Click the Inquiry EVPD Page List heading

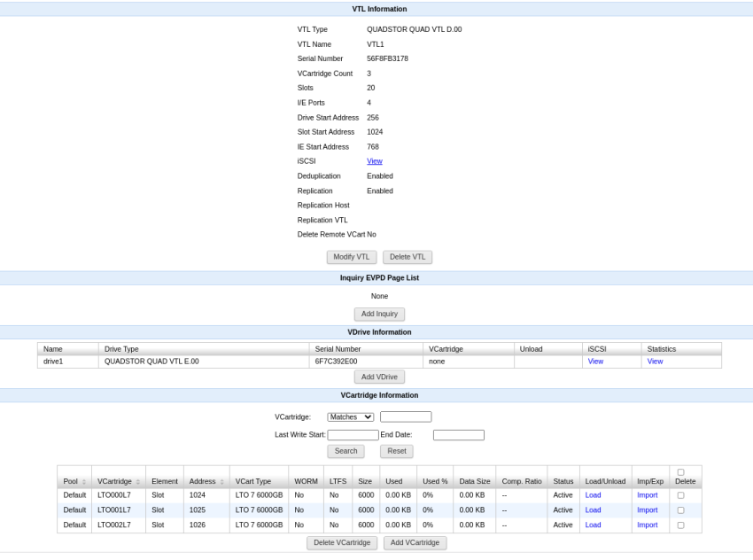tap(379, 278)
